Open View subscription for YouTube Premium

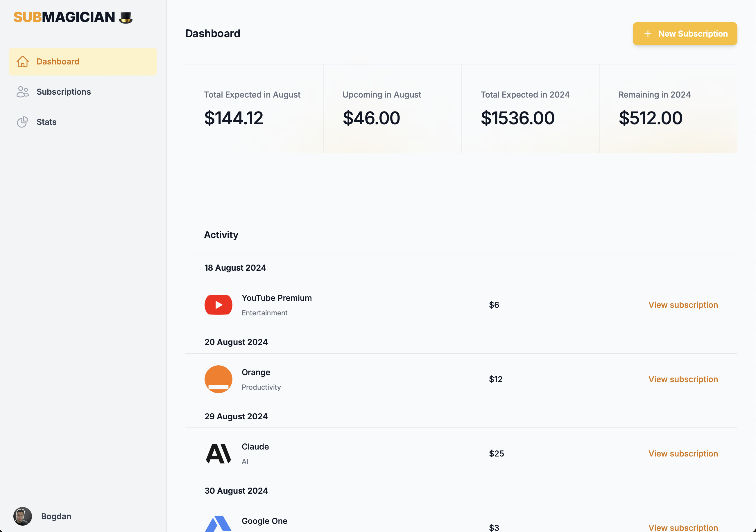pyautogui.click(x=683, y=305)
